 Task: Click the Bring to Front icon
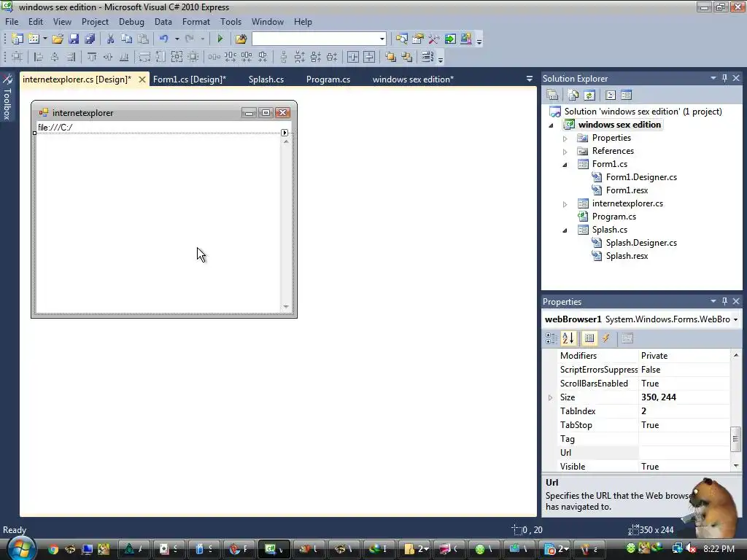[391, 57]
